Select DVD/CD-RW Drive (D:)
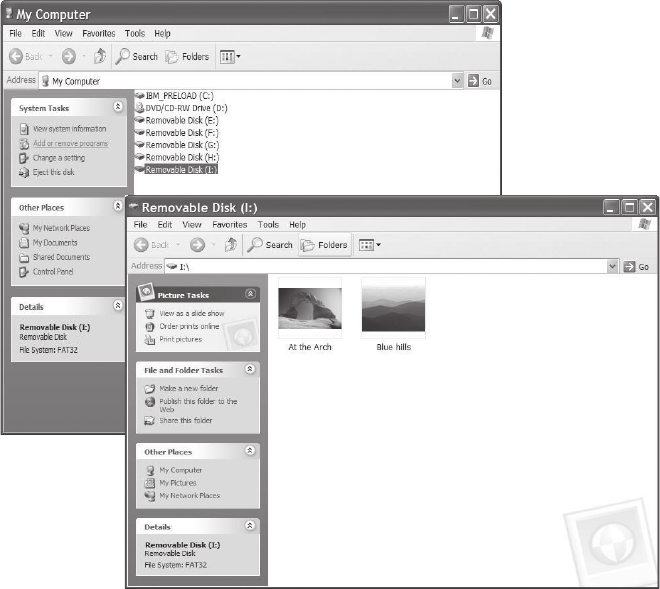 [181, 108]
